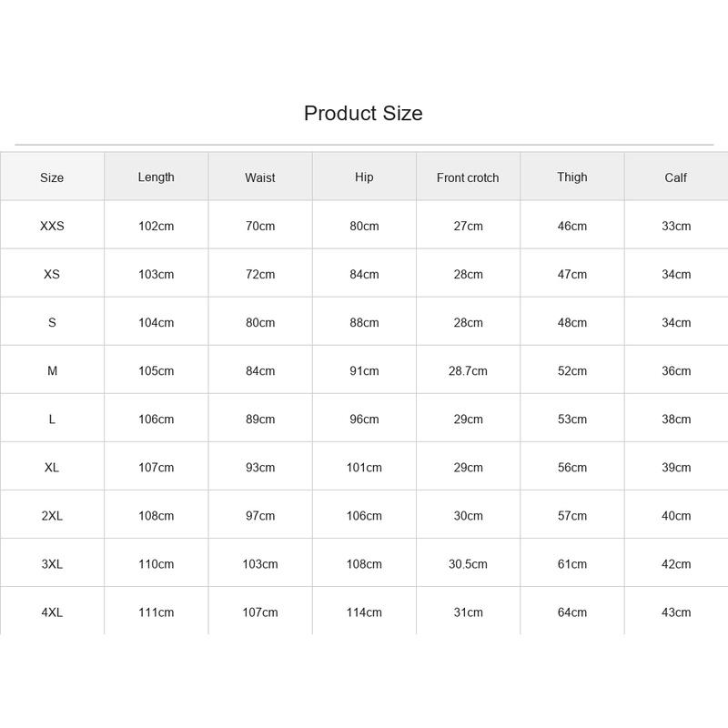Click the 89cm waist value
This screenshot has height=728, width=728.
click(x=260, y=419)
